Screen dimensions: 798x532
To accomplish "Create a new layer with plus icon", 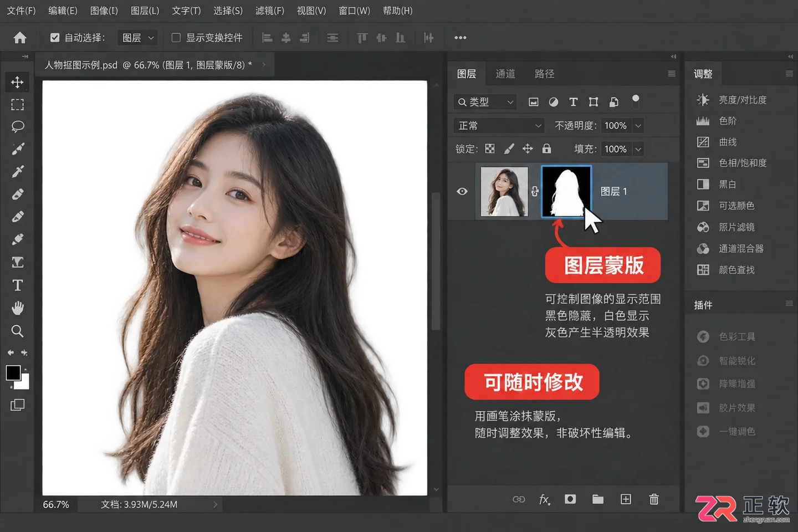I will pos(626,499).
